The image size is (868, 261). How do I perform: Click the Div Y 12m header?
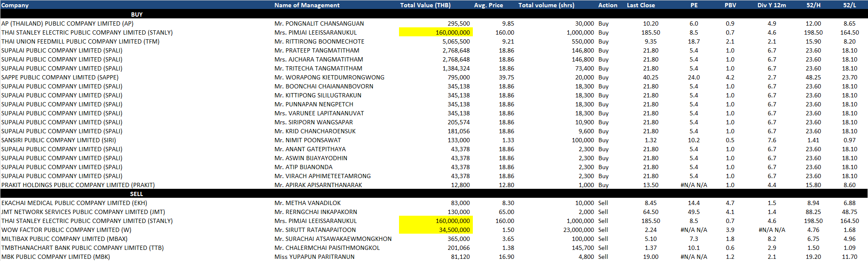click(772, 5)
